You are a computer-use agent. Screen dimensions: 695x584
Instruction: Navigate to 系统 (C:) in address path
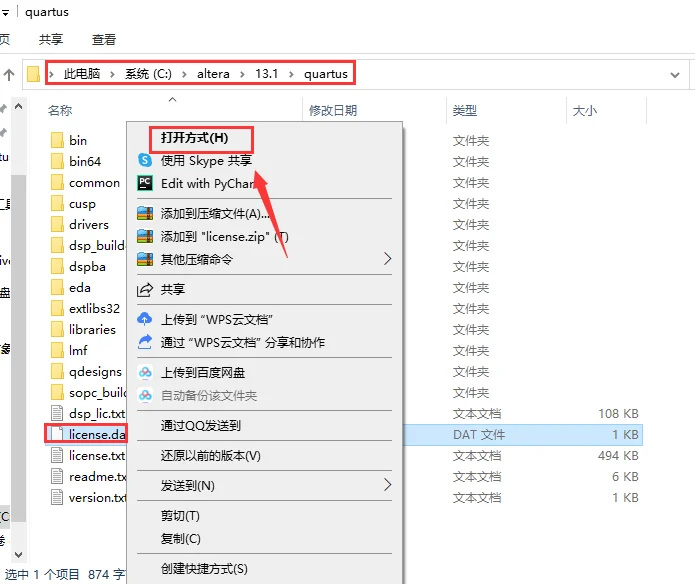[x=148, y=74]
